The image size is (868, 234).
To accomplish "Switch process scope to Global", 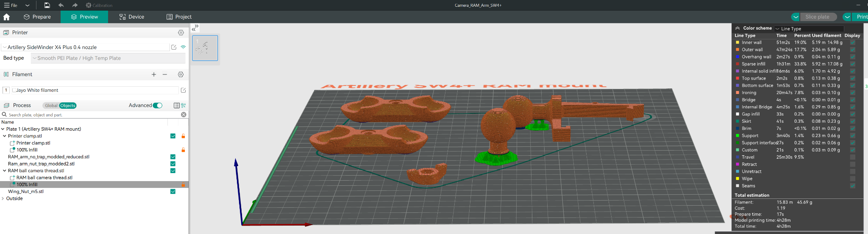I will point(51,106).
